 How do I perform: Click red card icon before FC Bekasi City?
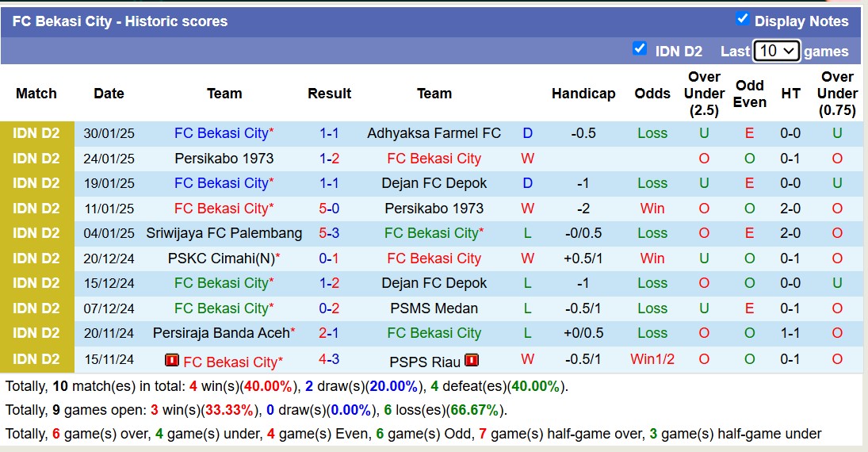(172, 361)
